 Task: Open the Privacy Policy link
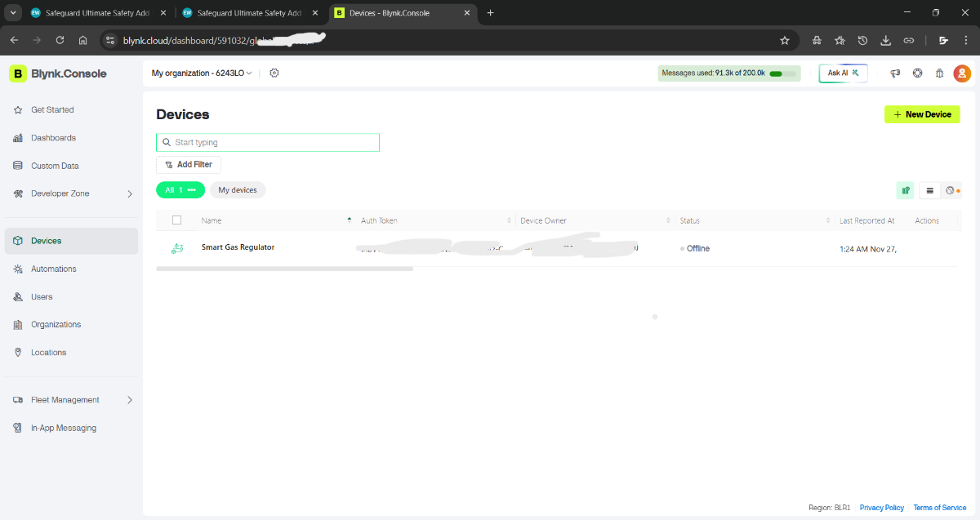[x=881, y=508]
